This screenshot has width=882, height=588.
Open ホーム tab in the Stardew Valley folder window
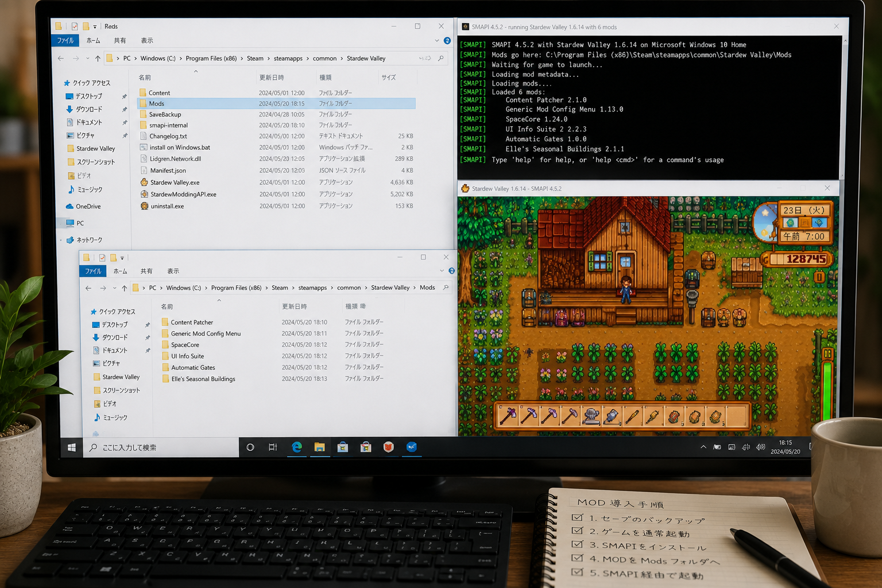(x=93, y=41)
